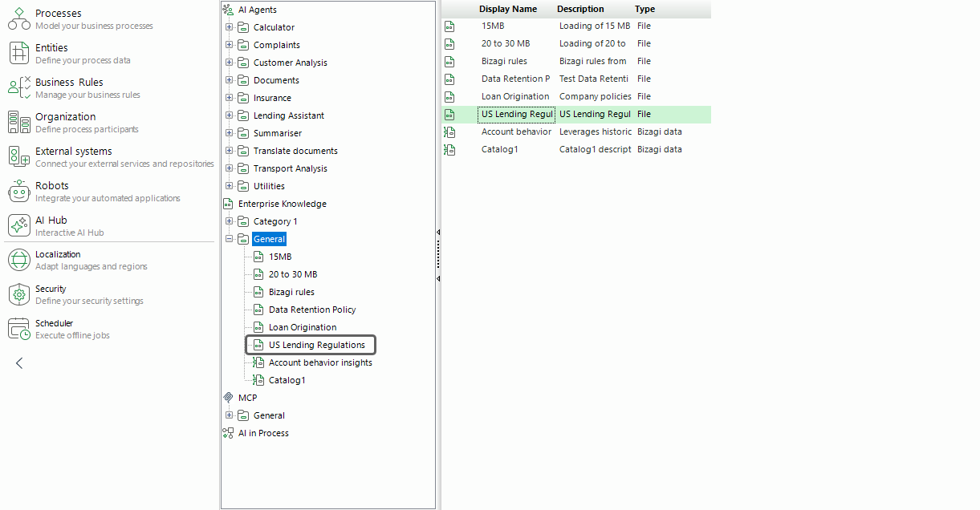980x510 pixels.
Task: Click the Account behavior insights tree icon
Action: coord(258,362)
